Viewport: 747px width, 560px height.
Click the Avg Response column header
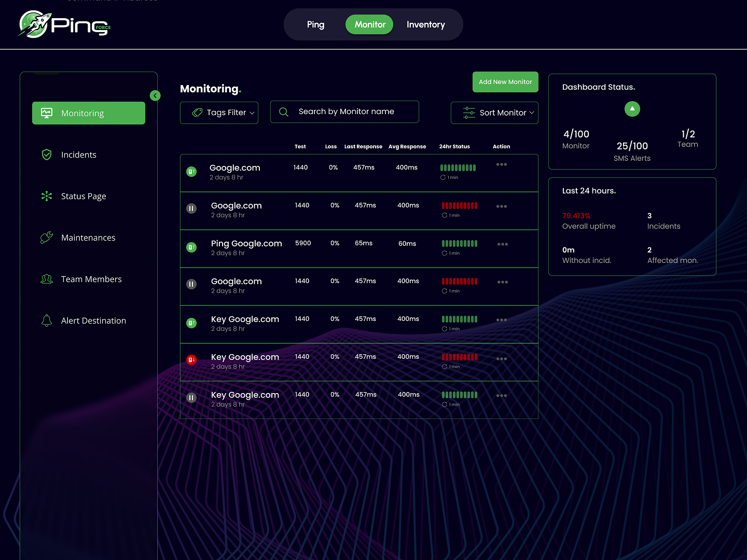click(407, 147)
